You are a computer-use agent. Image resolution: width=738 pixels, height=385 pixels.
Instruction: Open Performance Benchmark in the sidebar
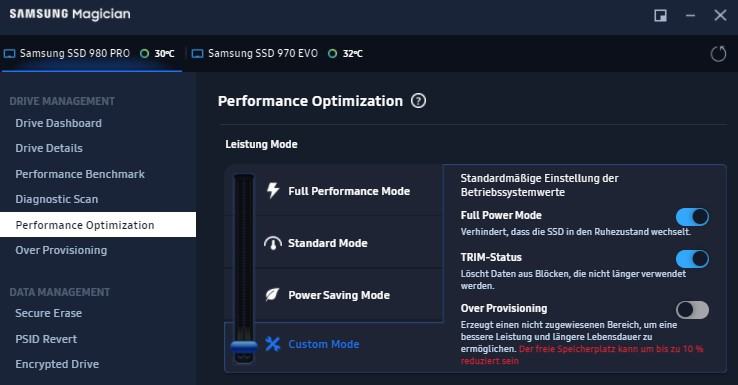[x=80, y=174]
